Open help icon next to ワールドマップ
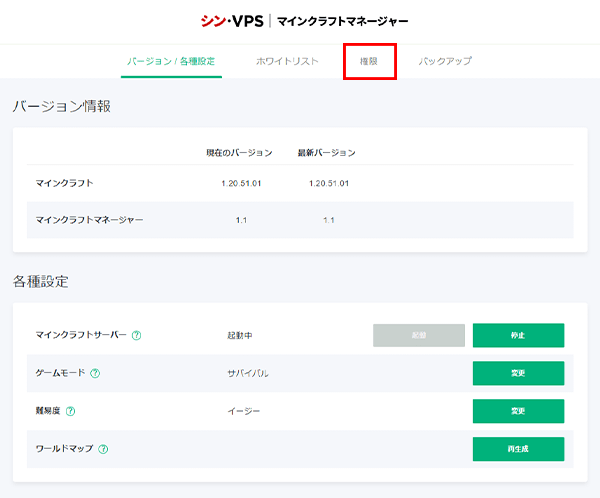 (103, 449)
